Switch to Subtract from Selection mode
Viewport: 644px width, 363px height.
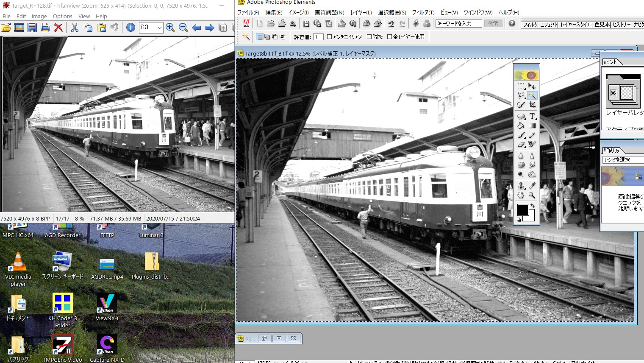coord(275,37)
